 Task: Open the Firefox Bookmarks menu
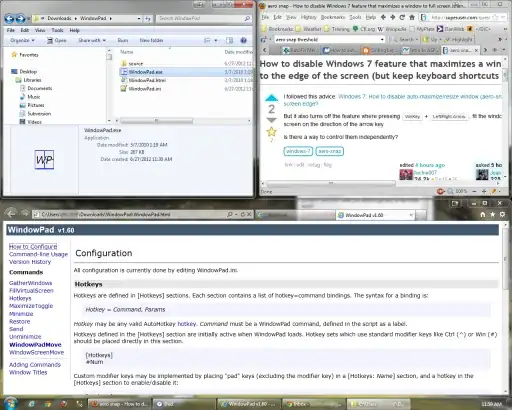tap(333, 17)
